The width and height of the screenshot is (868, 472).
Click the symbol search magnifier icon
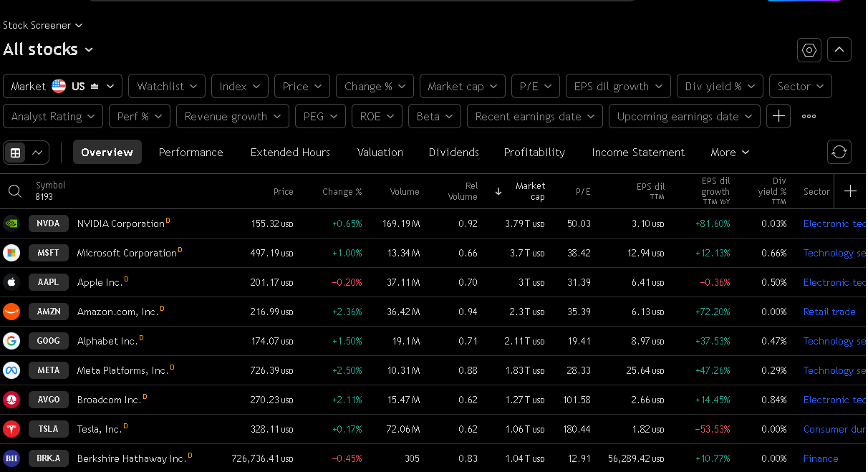click(14, 191)
